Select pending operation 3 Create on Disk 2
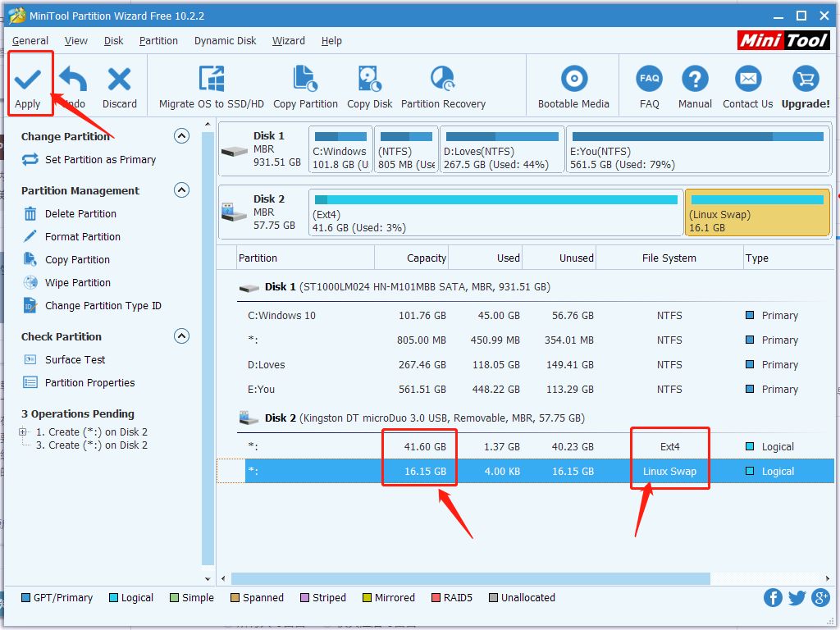 point(91,445)
